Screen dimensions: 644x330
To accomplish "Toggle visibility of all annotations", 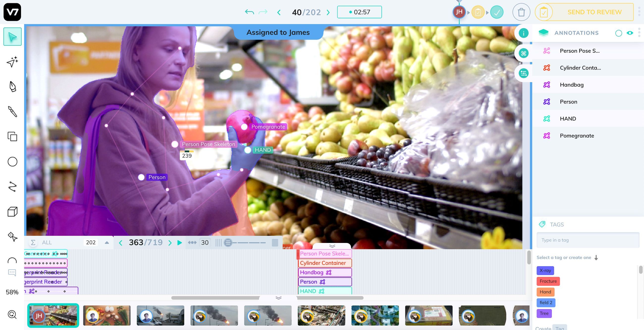I will point(630,33).
